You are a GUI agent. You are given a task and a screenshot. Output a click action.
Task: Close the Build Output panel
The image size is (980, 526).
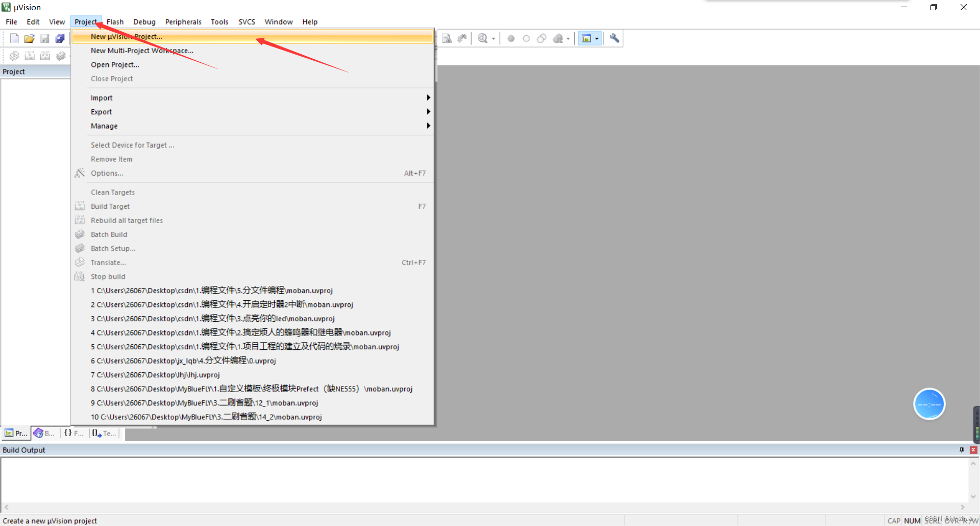973,450
